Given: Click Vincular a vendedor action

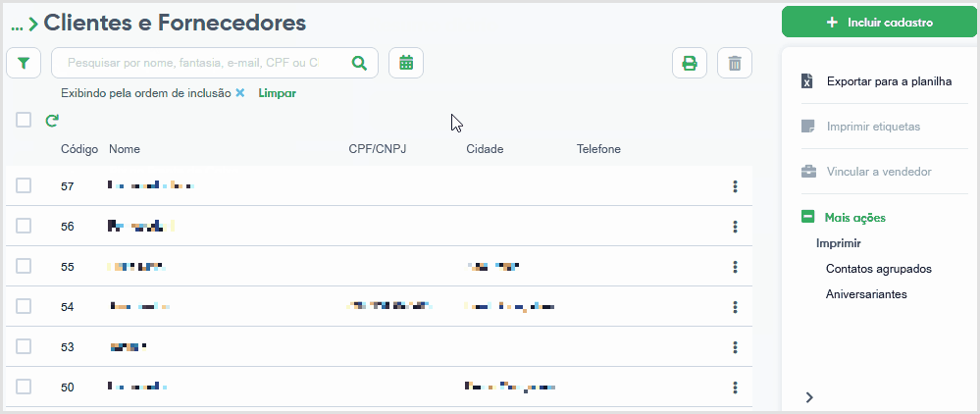Looking at the screenshot, I should click(x=879, y=172).
